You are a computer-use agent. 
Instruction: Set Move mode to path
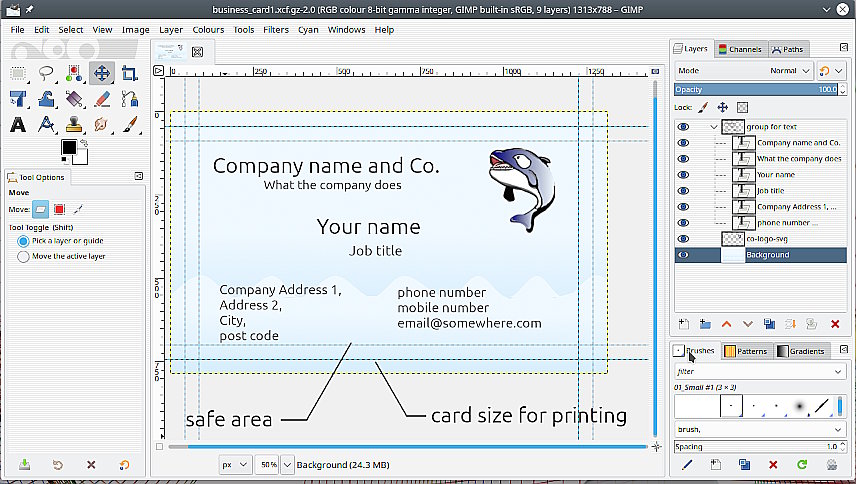78,210
